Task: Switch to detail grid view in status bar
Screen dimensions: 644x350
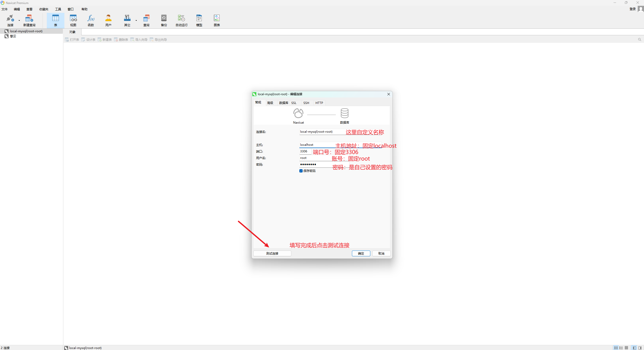Action: point(626,348)
